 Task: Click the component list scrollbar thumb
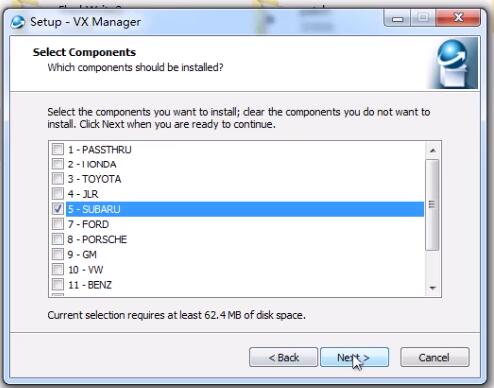coord(432,205)
